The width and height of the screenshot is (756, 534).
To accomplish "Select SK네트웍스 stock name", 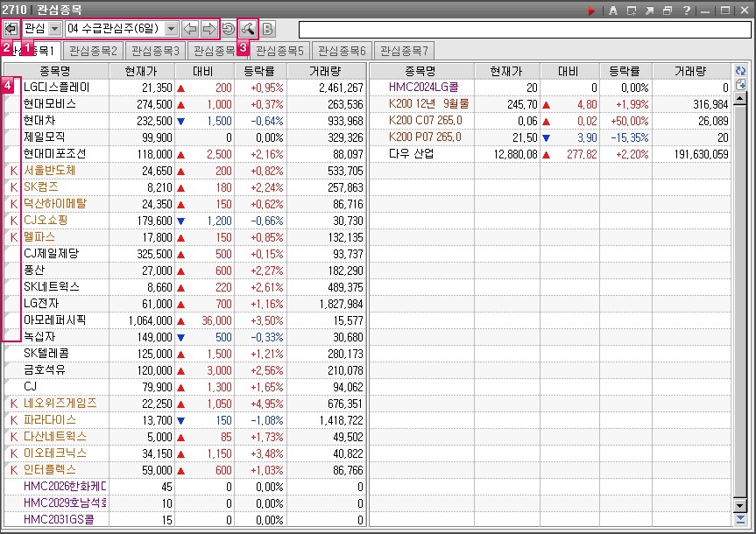I will pos(52,287).
